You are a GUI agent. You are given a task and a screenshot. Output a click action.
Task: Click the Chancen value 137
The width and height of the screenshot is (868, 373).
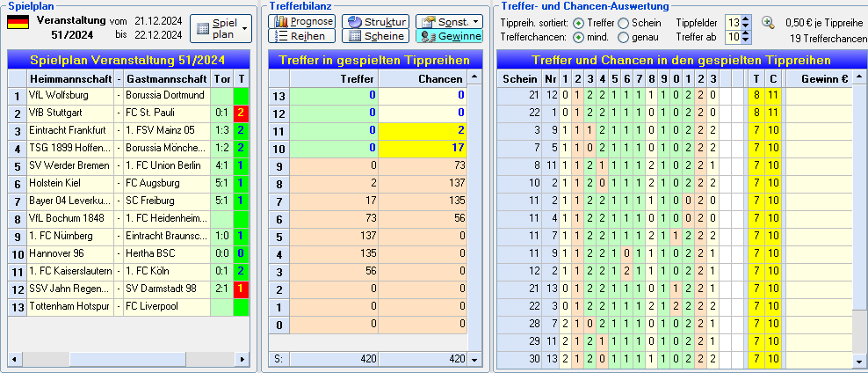[x=423, y=184]
